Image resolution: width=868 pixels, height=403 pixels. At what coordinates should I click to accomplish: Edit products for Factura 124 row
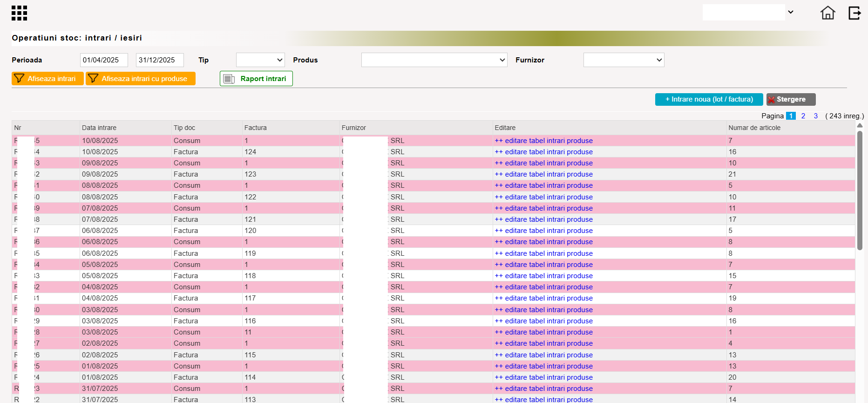click(x=544, y=152)
